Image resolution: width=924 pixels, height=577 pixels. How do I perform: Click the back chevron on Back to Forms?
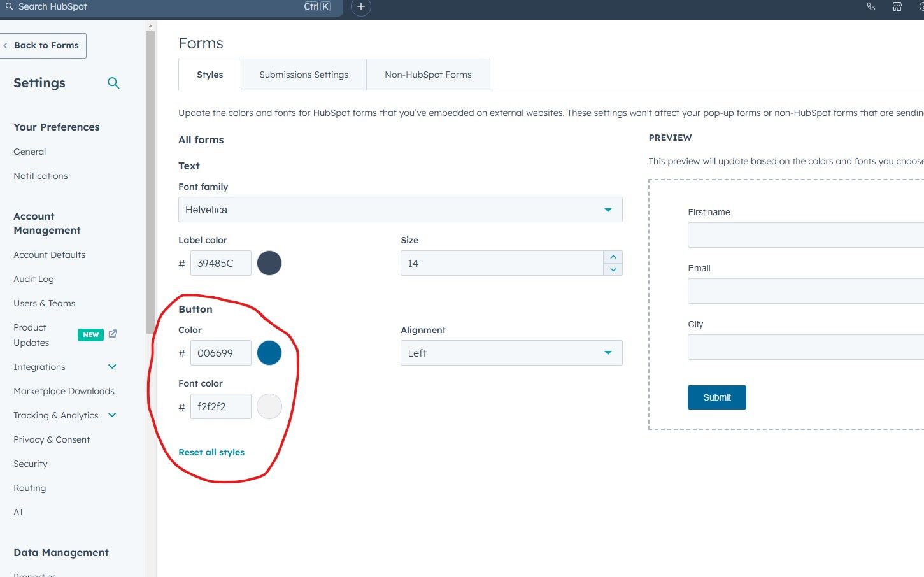point(6,45)
